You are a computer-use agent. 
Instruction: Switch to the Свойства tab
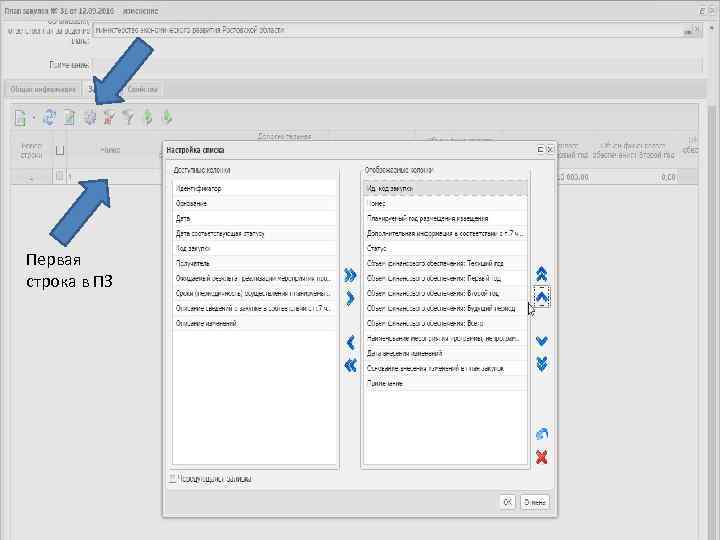(x=143, y=90)
